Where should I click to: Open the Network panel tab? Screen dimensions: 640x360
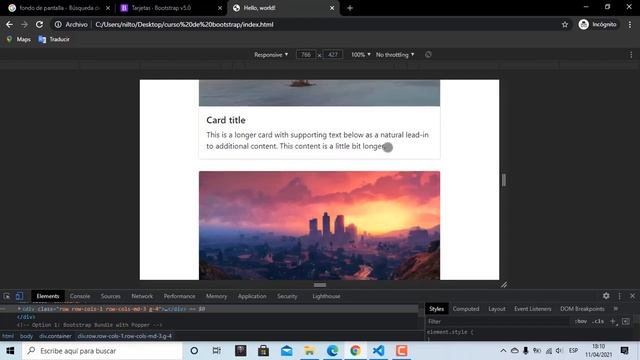(142, 296)
